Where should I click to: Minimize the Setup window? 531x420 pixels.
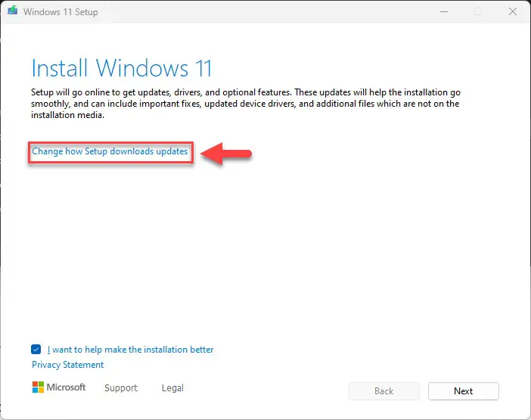point(444,11)
